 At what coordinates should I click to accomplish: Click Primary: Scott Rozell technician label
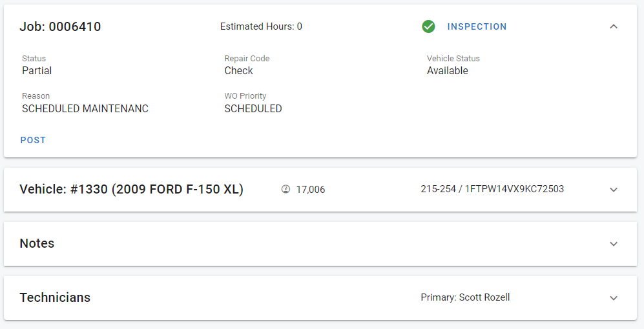(465, 297)
